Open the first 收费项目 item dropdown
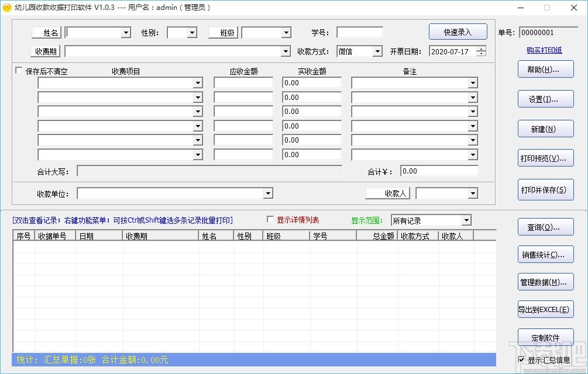 point(198,82)
